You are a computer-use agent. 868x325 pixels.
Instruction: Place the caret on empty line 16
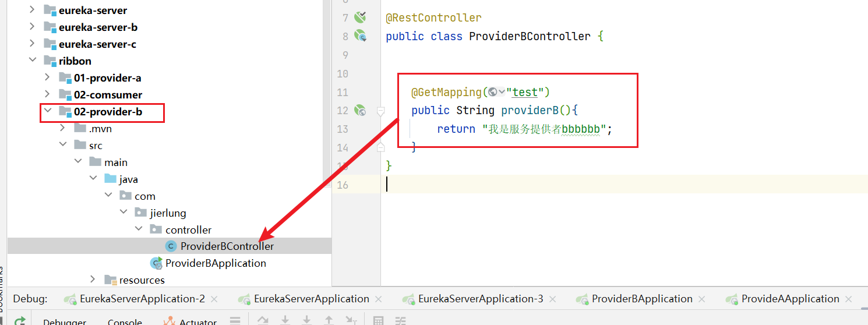point(624,185)
